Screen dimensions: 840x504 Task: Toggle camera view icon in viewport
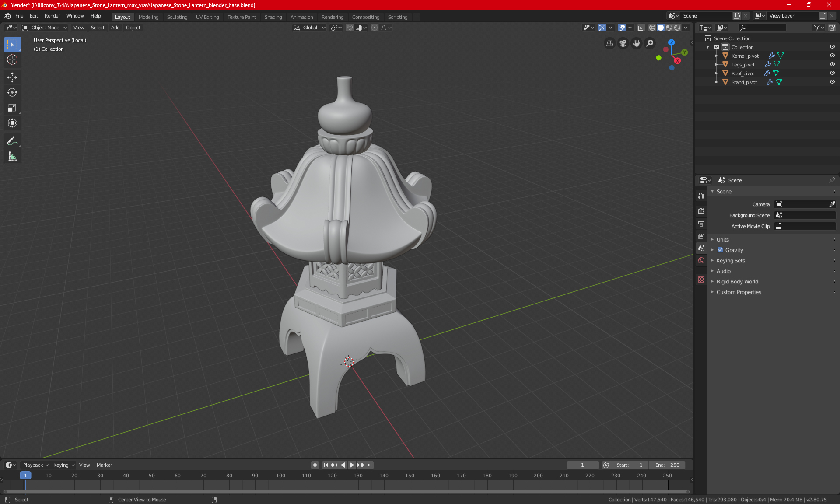pos(623,43)
